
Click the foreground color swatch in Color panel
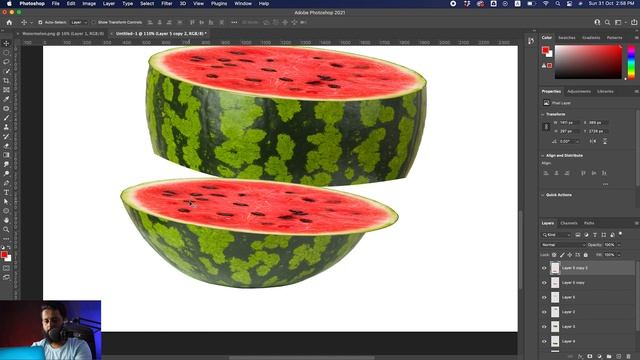pos(545,50)
